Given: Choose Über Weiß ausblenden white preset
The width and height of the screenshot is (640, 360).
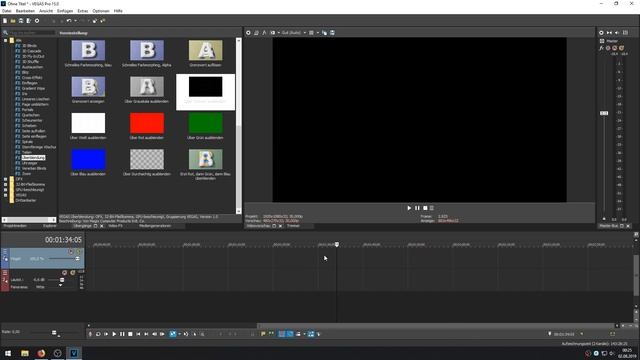Looking at the screenshot, I should pyautogui.click(x=88, y=123).
